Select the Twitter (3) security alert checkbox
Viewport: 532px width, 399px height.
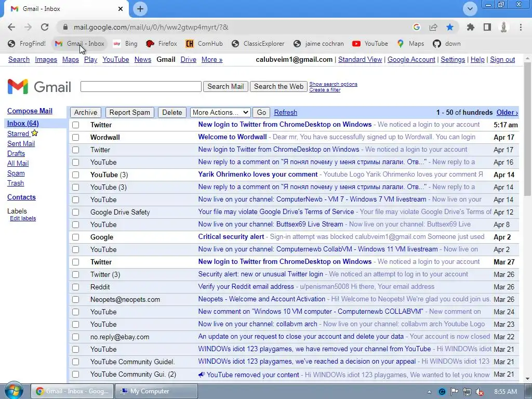coord(76,274)
